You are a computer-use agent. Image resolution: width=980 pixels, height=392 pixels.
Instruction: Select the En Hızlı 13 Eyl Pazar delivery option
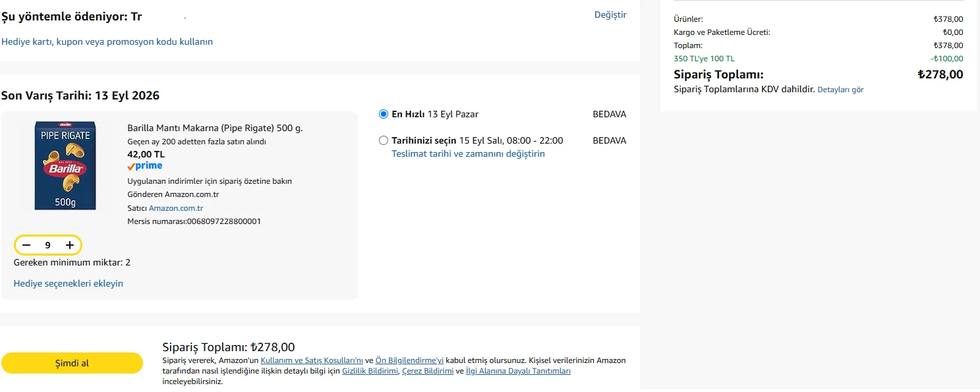click(384, 114)
